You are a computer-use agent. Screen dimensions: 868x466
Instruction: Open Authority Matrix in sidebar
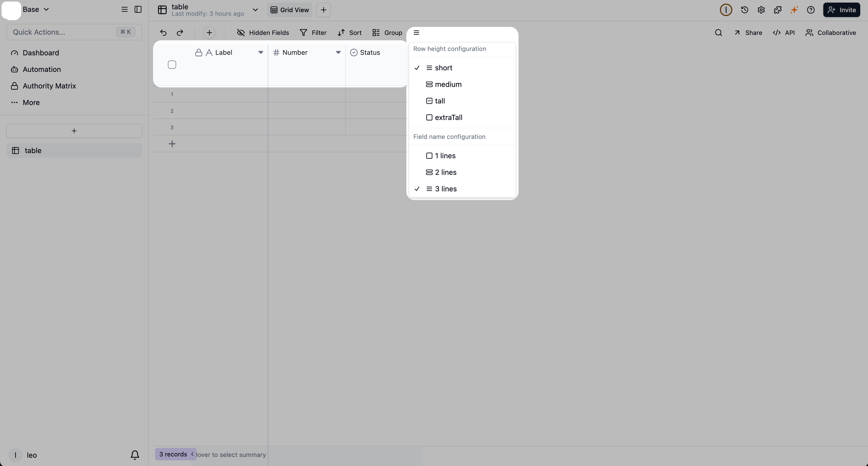tap(49, 86)
